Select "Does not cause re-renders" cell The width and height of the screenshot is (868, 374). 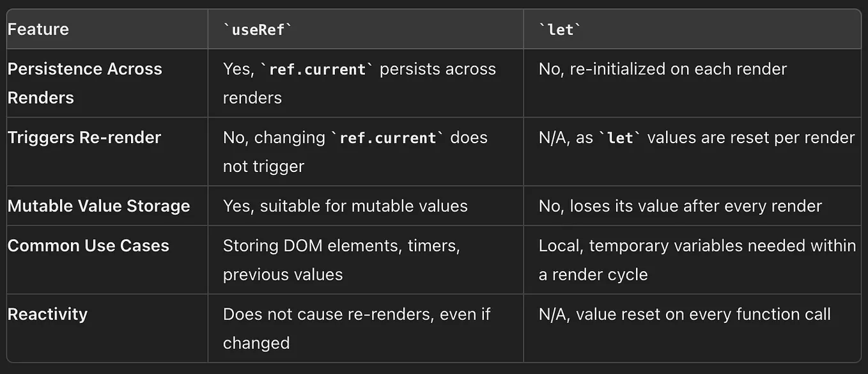[357, 314]
